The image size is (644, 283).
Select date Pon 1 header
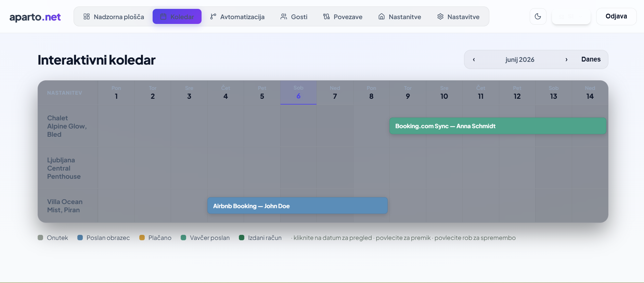116,93
